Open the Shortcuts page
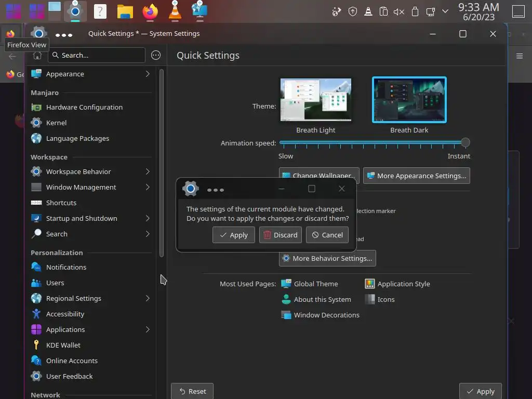 90,203
